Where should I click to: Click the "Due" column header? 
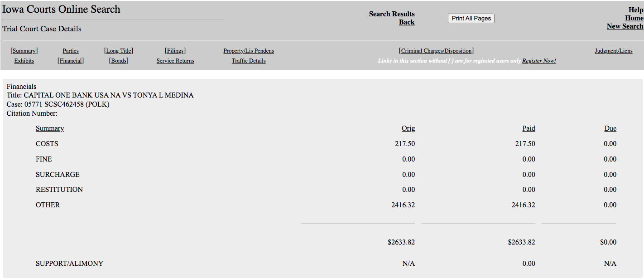[610, 128]
